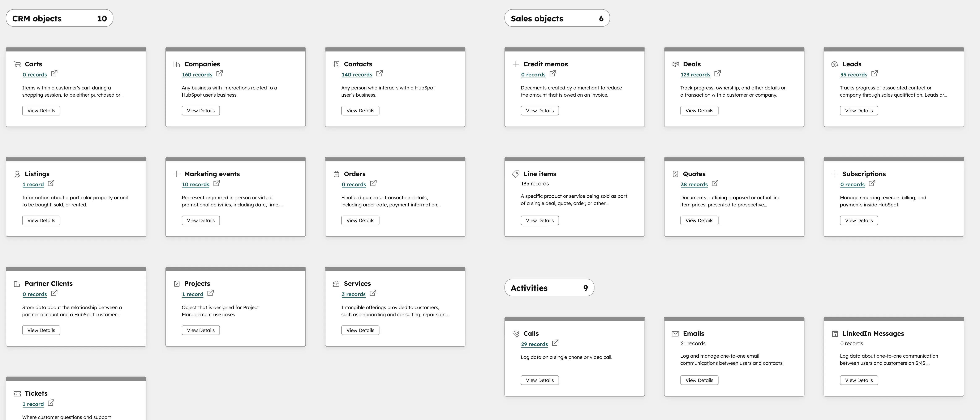Image resolution: width=980 pixels, height=420 pixels.
Task: Click the Companies building icon
Action: click(176, 64)
